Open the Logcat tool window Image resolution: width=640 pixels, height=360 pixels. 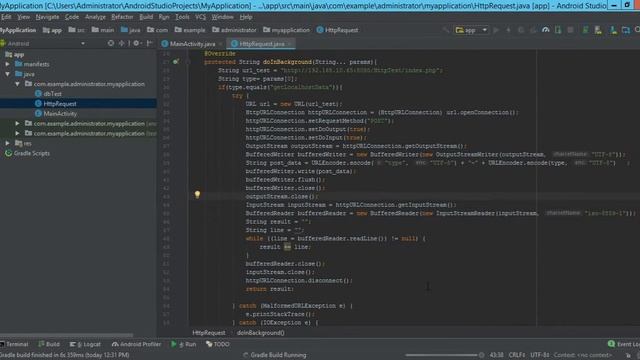85,344
